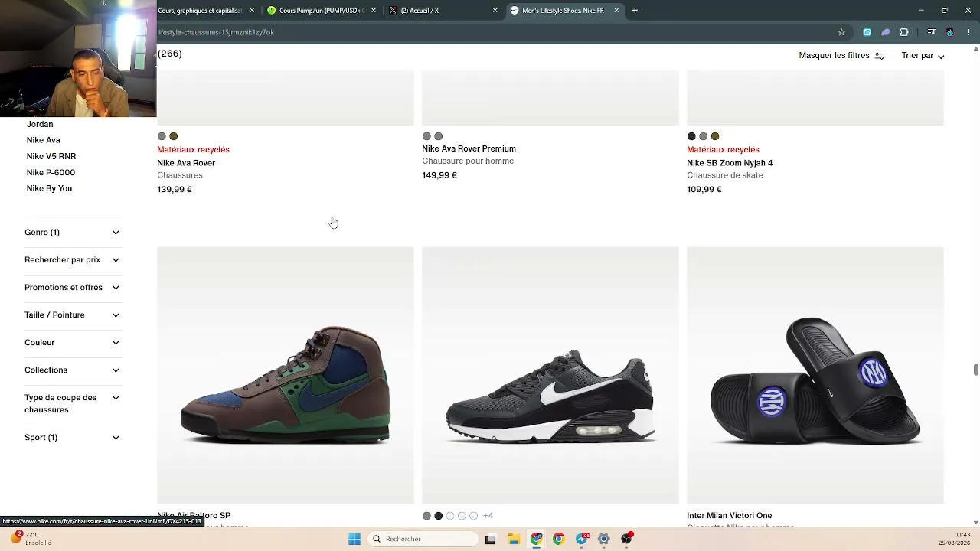Open the Nike Ava Rover product title
The width and height of the screenshot is (980, 551).
pyautogui.click(x=186, y=163)
